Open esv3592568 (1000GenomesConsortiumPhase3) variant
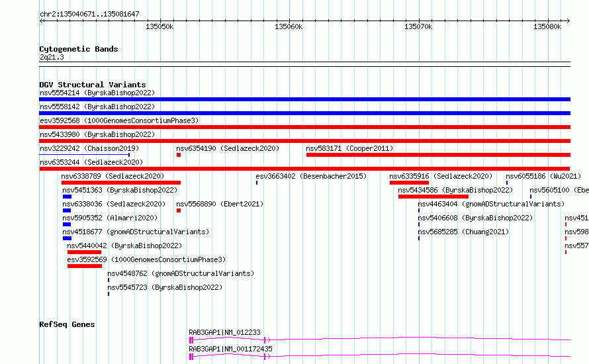This screenshot has height=364, width=589. (x=119, y=120)
